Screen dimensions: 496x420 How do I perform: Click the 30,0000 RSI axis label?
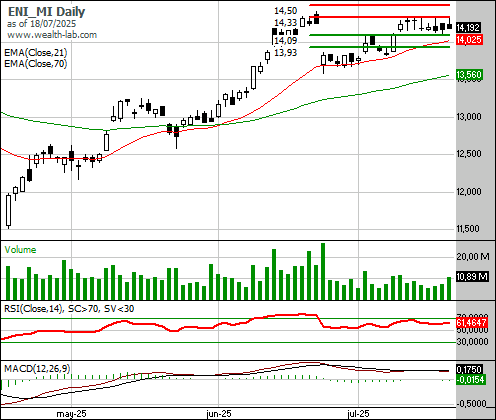pyautogui.click(x=472, y=341)
